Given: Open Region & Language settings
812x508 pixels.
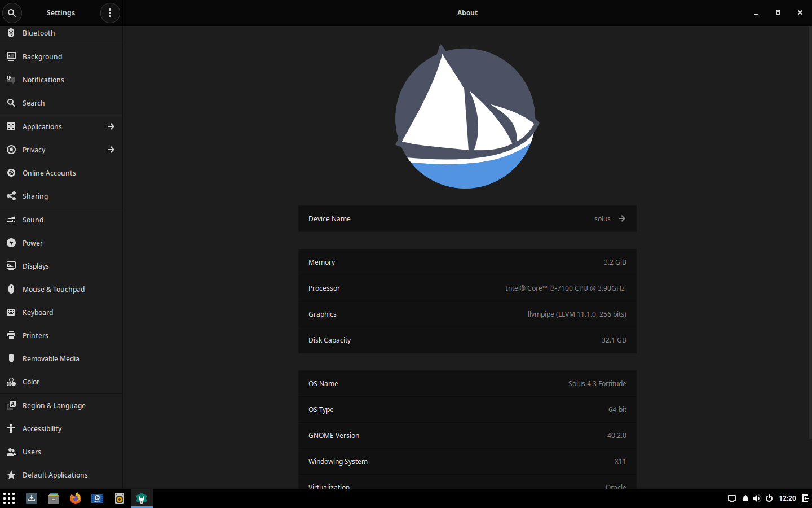Looking at the screenshot, I should pos(61,405).
